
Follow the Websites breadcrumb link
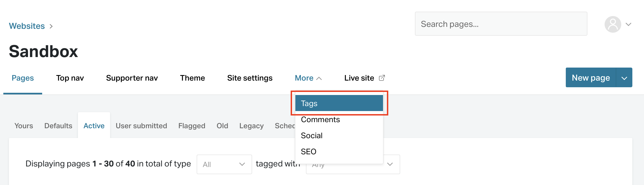pyautogui.click(x=27, y=26)
